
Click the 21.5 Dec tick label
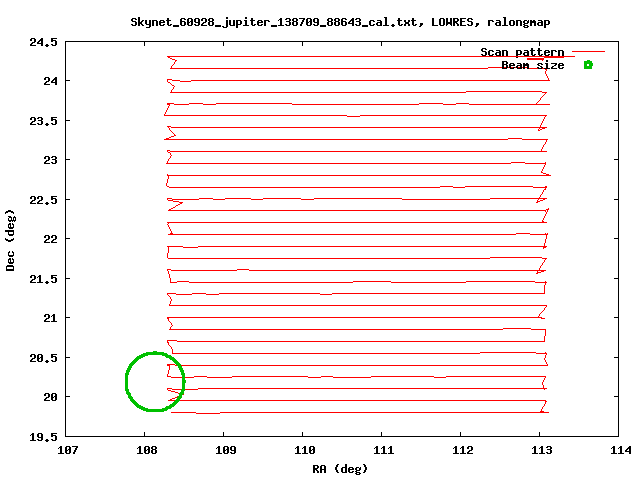point(43,279)
